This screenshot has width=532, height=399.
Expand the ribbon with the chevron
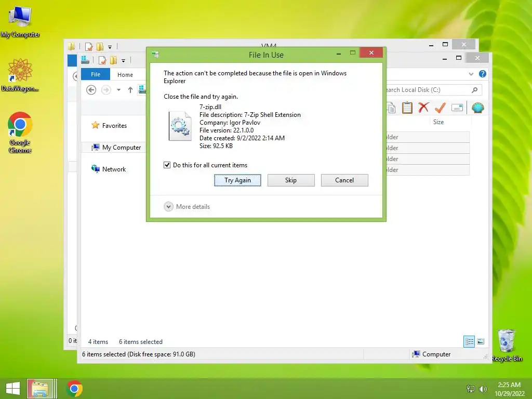[x=471, y=74]
